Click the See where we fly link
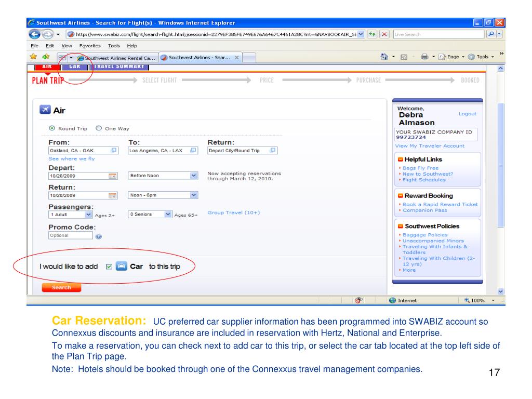Image resolution: width=532 pixels, height=399 pixels. pos(72,158)
